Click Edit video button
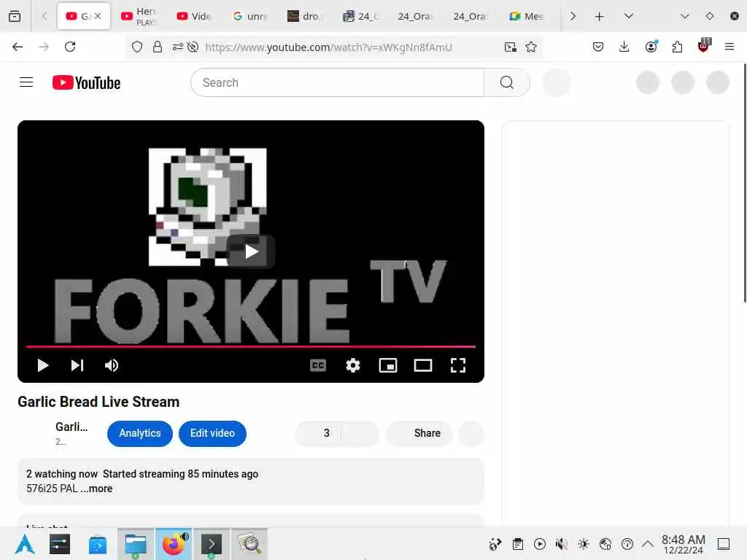Viewport: 747px width, 560px height. pyautogui.click(x=212, y=433)
